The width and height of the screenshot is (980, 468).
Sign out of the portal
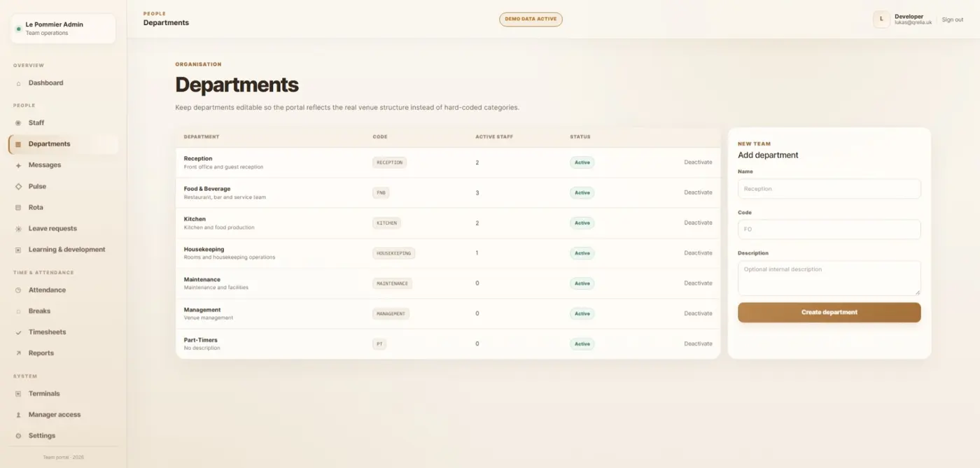[952, 20]
